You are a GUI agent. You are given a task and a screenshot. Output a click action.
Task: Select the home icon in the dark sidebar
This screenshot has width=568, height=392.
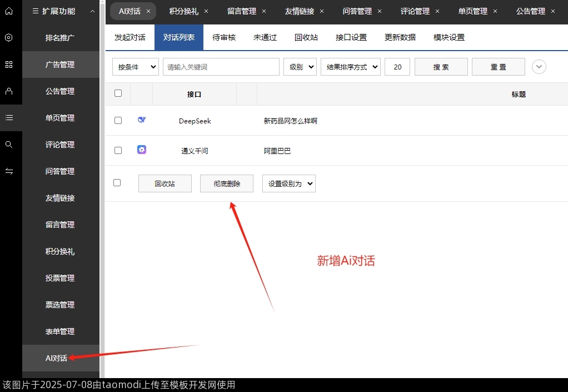[x=9, y=11]
